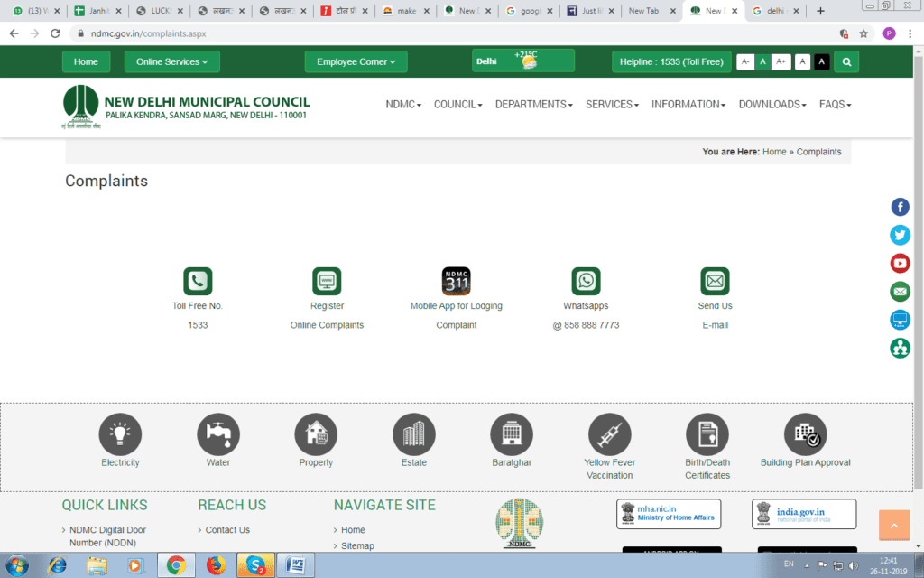Image resolution: width=924 pixels, height=578 pixels.
Task: Click the Home breadcrumb link
Action: [x=774, y=152]
